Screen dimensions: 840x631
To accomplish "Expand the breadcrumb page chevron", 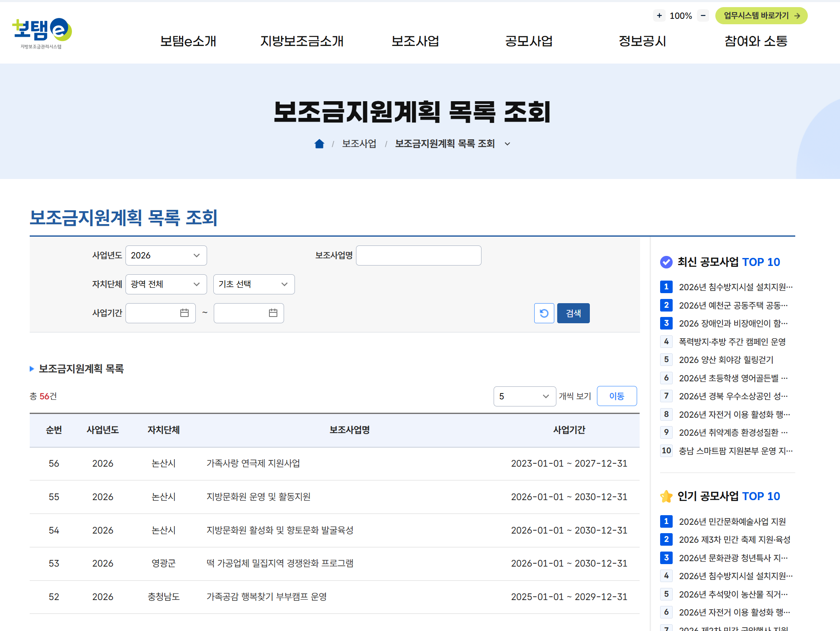I will (x=507, y=144).
